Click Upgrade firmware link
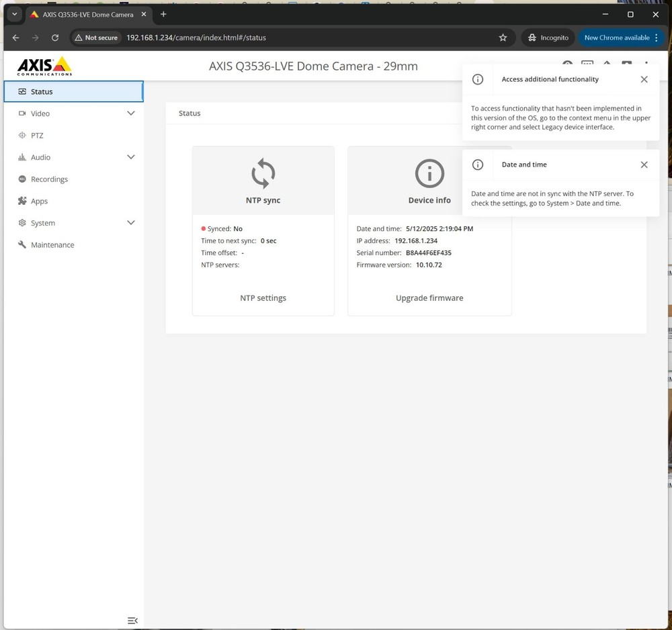The image size is (672, 630). [429, 298]
